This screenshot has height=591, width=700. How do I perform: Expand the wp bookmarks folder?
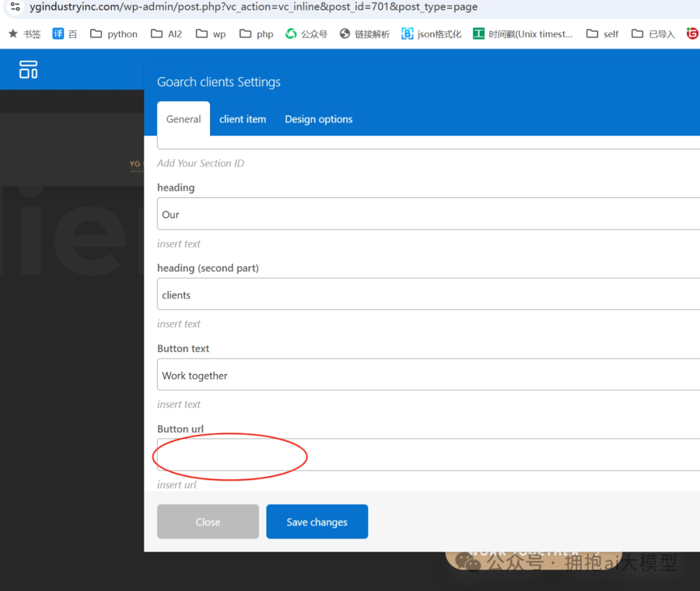coord(210,34)
